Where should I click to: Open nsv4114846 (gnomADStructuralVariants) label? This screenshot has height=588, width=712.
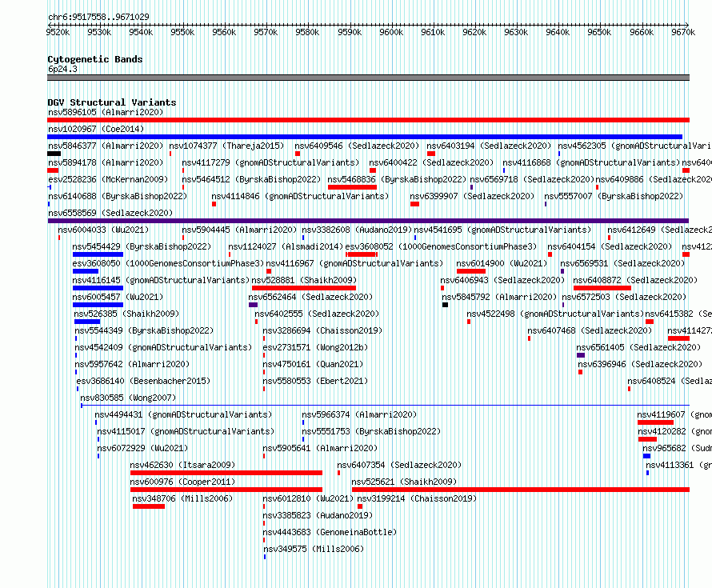300,196
